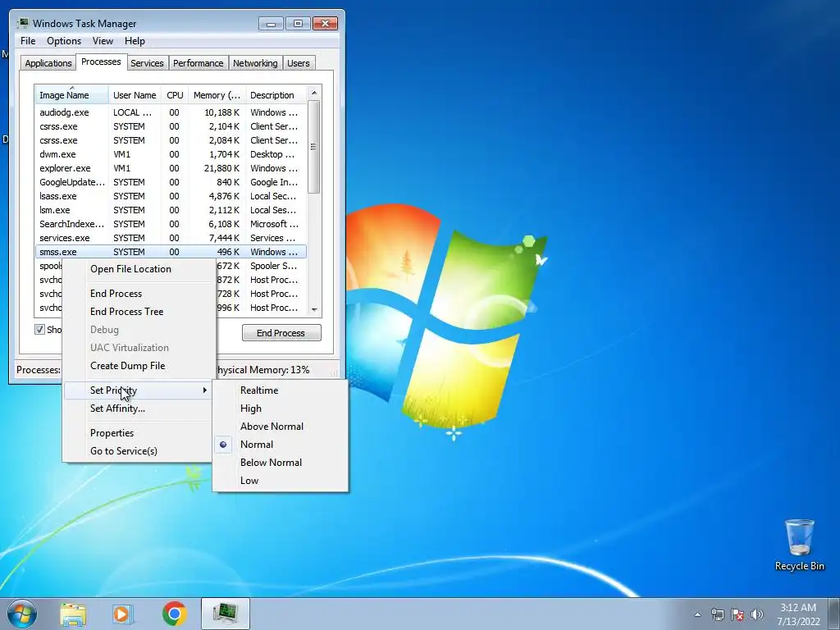Open the View menu
Screen dimensions: 840x630
click(x=103, y=41)
